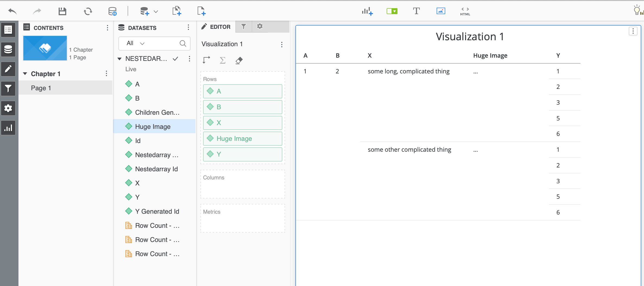Open the visualization's three-dot menu
The image size is (644, 286).
click(x=633, y=31)
